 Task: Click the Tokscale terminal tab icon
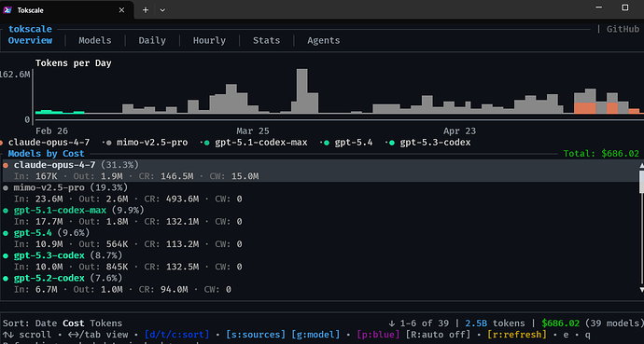[7, 10]
